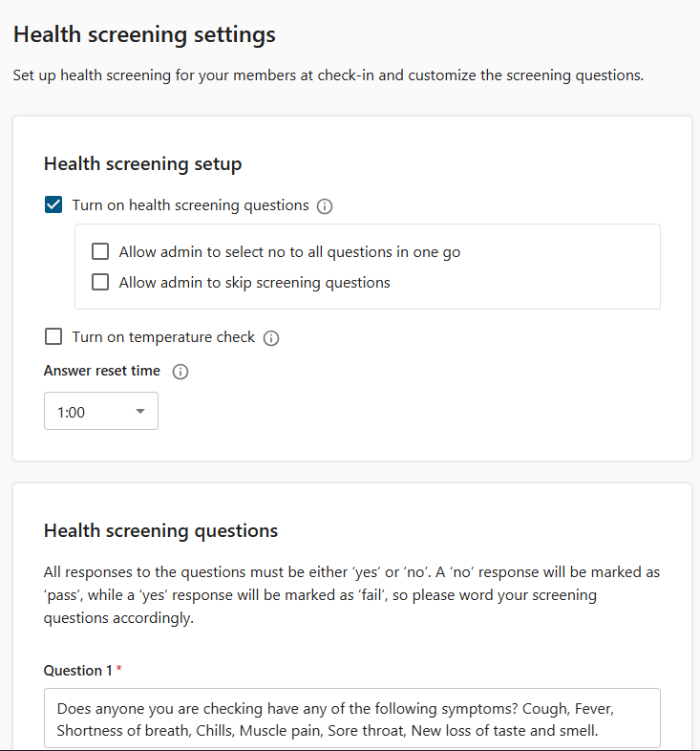Click the Question 1 text field
The width and height of the screenshot is (700, 751).
[x=352, y=719]
